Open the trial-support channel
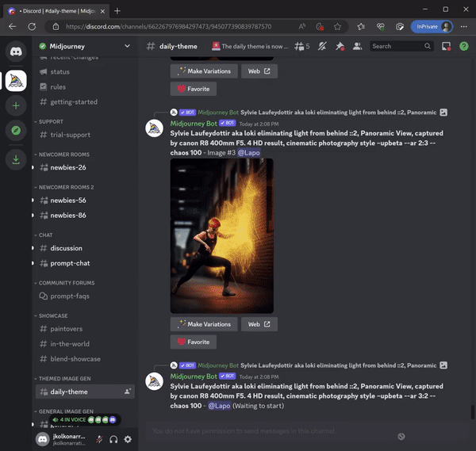The height and width of the screenshot is (451, 476). click(85, 135)
